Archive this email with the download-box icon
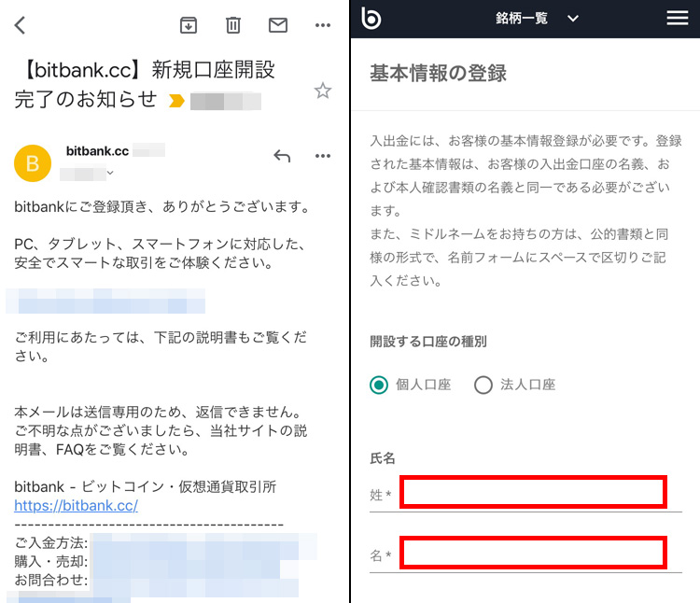700x603 pixels. [x=189, y=25]
